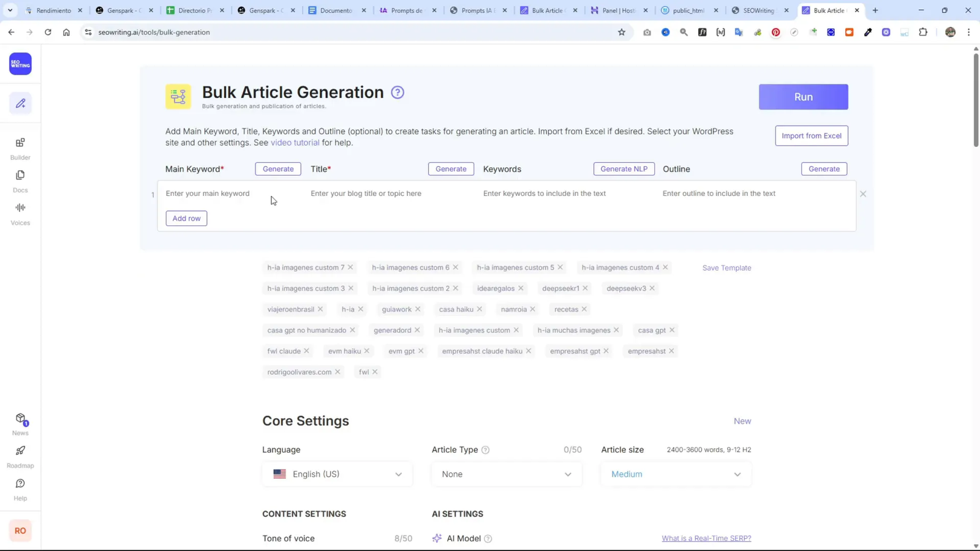This screenshot has width=980, height=551.
Task: Select the Voices sidebar icon
Action: 20,212
